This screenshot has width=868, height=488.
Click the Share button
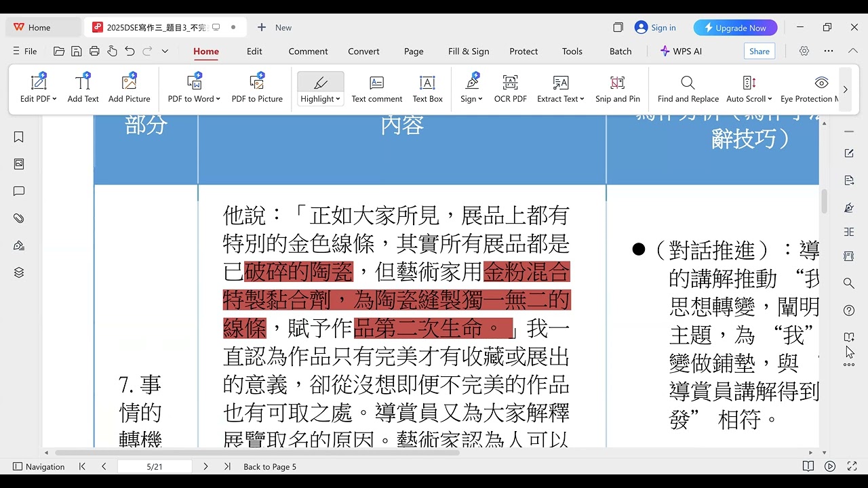tap(759, 51)
